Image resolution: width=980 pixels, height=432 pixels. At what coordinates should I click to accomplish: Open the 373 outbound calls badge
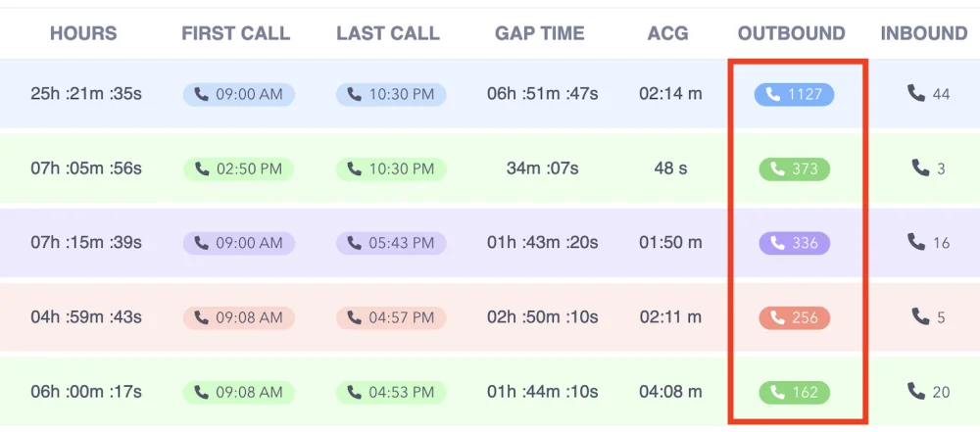(793, 168)
